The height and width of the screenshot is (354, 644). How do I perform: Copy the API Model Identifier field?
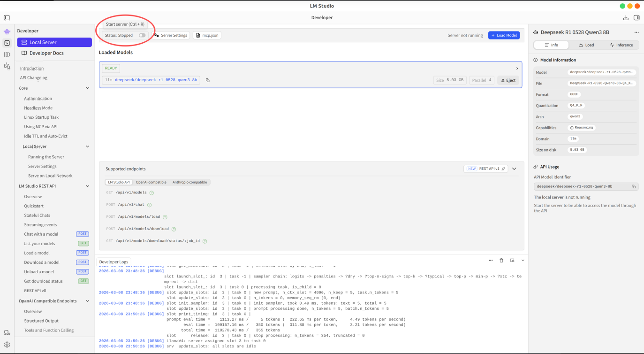point(634,186)
